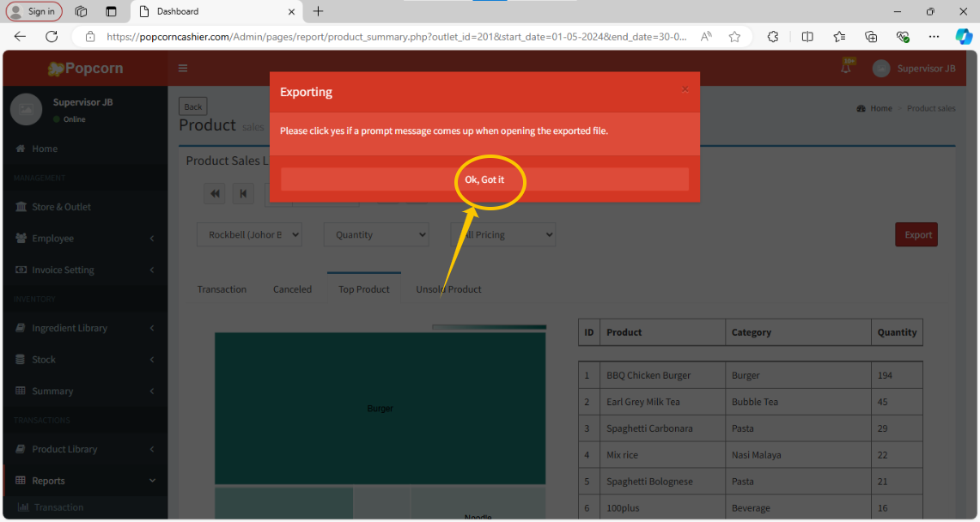Expand the Employee sidebar menu

coord(85,239)
